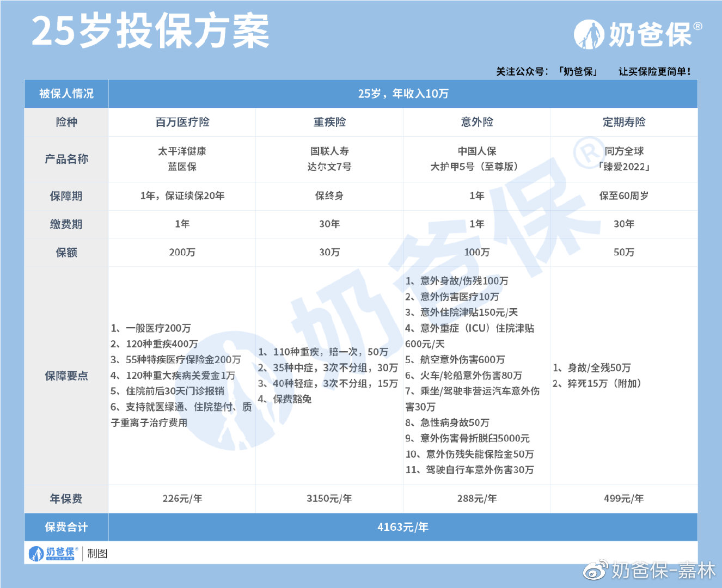Screen dimensions: 722x588
Task: Click the title 25岁投保方案
Action: (x=151, y=31)
